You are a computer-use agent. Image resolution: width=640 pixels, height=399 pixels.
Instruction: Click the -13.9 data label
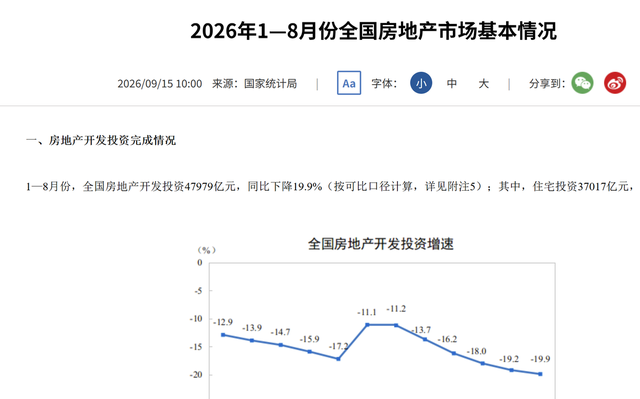(x=252, y=328)
